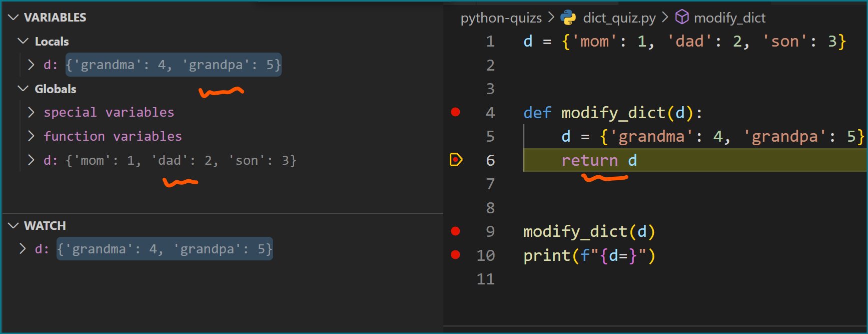
Task: Select 'function variables' row
Action: click(x=113, y=136)
